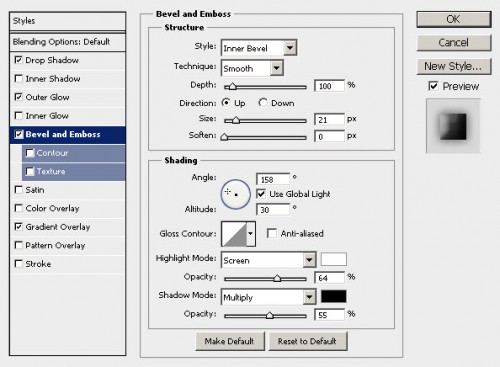Select Gradient Overlay in styles list
500x367 pixels.
coord(58,227)
